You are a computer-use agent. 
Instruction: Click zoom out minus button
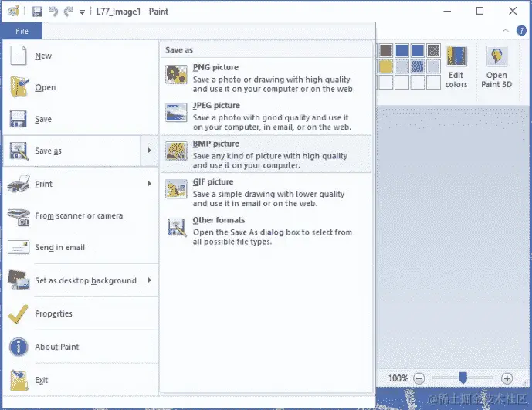tap(419, 378)
